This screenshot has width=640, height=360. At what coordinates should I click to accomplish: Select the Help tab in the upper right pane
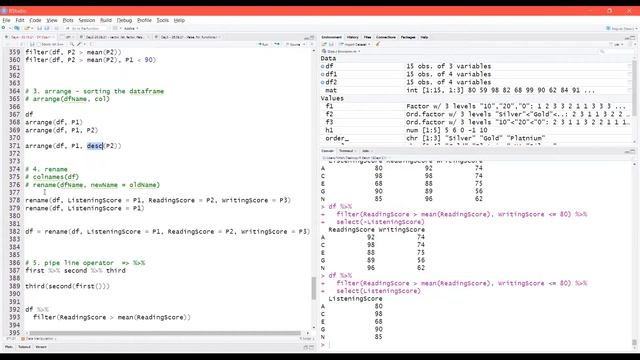tap(424, 37)
